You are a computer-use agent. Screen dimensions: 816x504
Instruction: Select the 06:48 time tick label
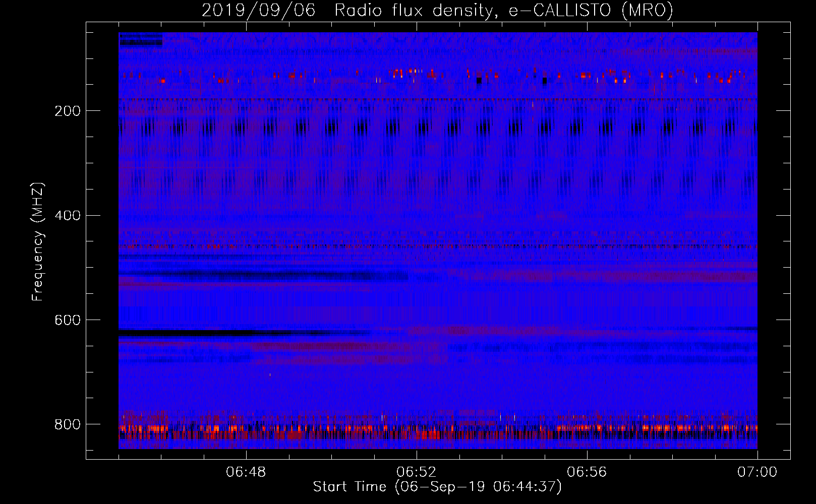(x=246, y=472)
